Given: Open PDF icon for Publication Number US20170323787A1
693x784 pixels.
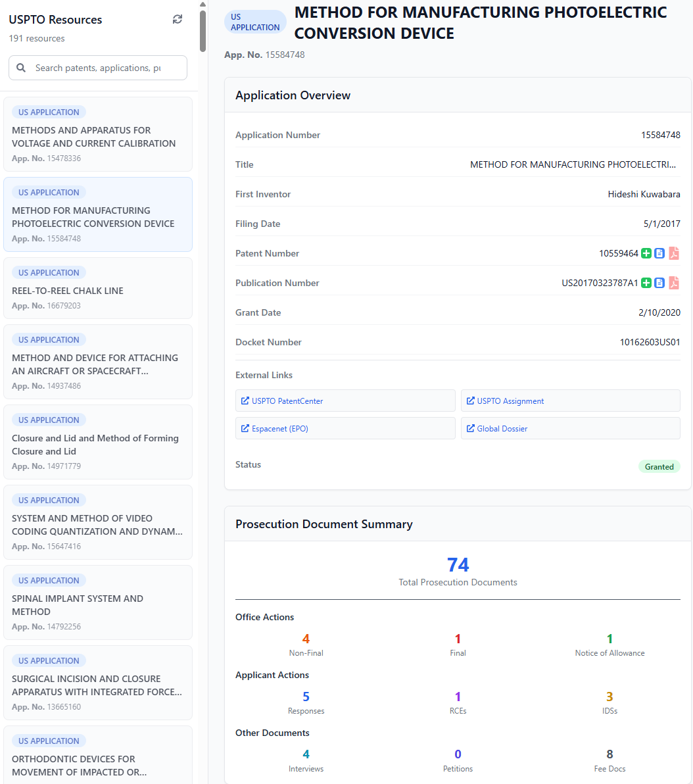Looking at the screenshot, I should 674,283.
